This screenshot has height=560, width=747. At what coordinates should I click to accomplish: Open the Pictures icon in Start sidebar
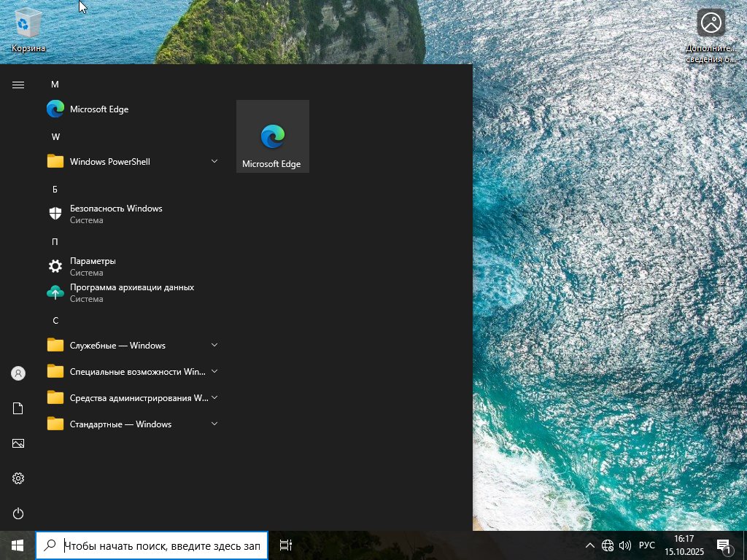tap(18, 443)
